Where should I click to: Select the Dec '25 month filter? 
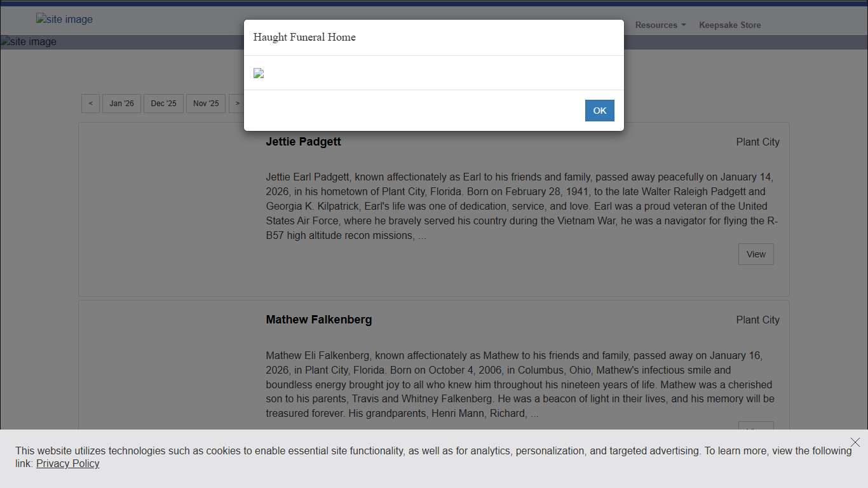click(163, 104)
